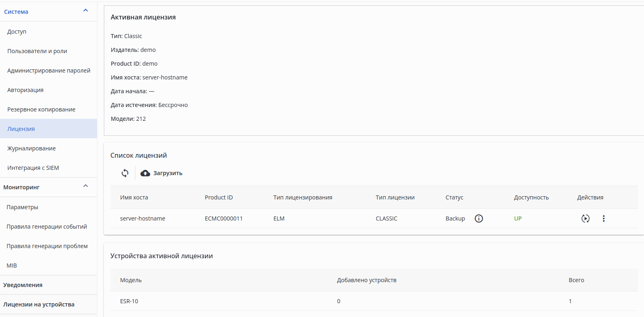Navigate to Резервное копирование

coord(41,109)
